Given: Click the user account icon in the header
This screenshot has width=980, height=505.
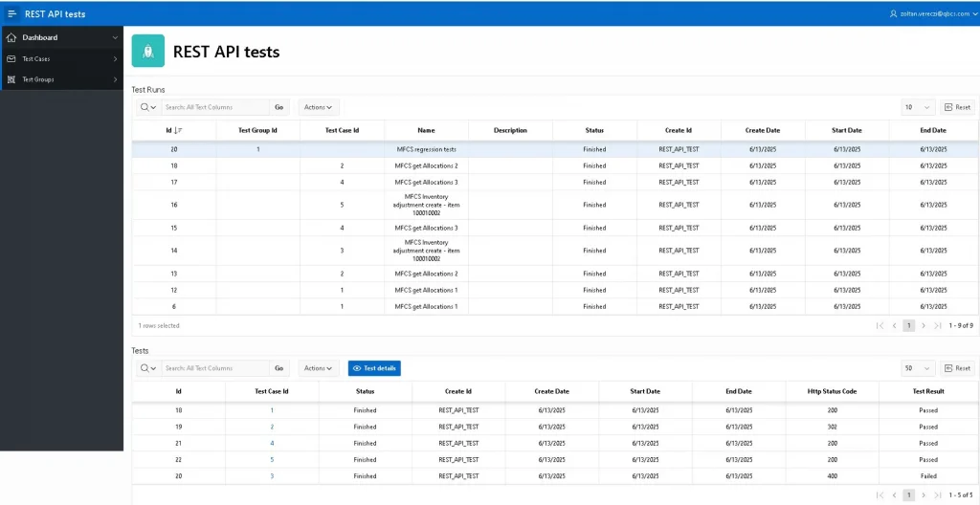Looking at the screenshot, I should coord(893,13).
